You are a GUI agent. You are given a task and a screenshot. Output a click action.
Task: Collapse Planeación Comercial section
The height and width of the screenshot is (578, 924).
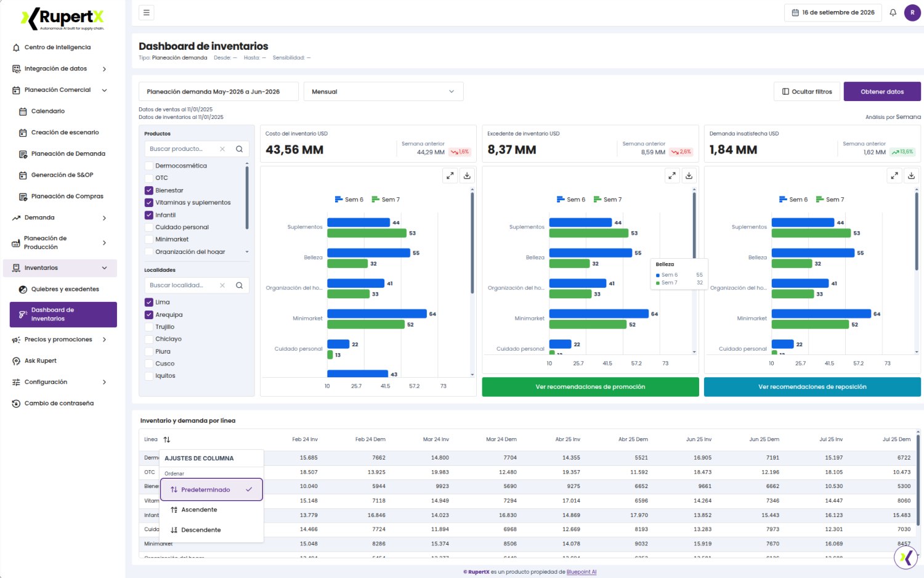coord(60,90)
